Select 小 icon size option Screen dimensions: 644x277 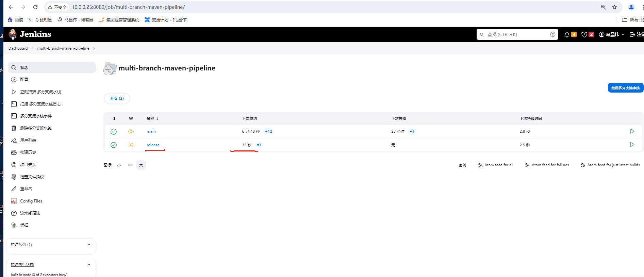coord(119,165)
